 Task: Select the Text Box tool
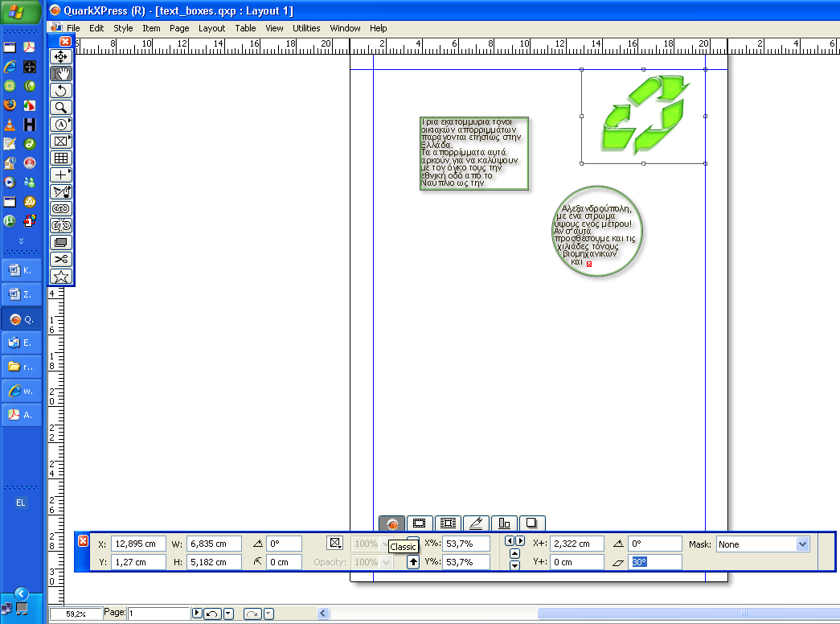click(x=60, y=125)
